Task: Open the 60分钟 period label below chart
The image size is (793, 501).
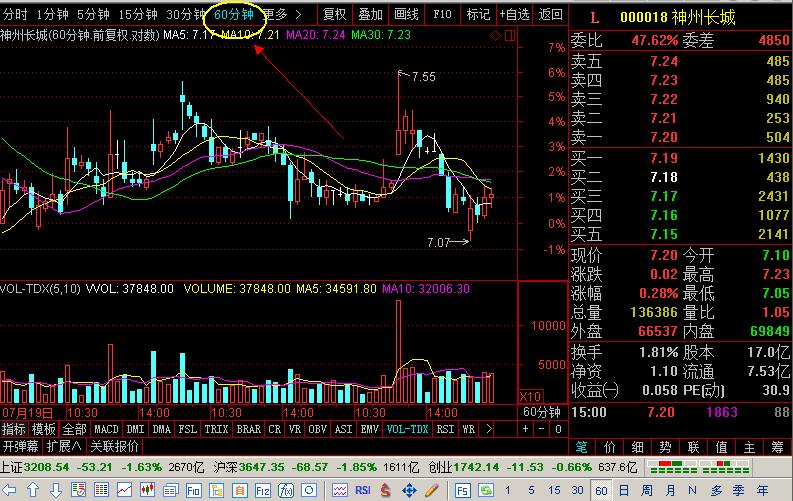Action: 542,412
